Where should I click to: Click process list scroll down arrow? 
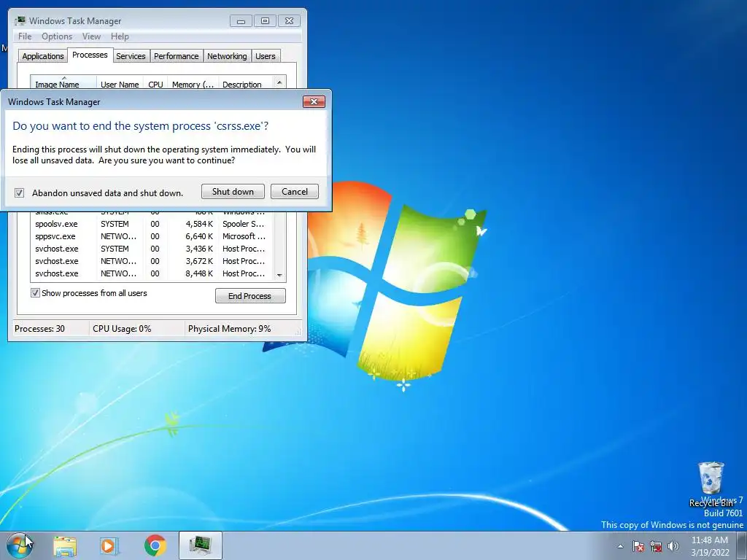click(x=279, y=275)
